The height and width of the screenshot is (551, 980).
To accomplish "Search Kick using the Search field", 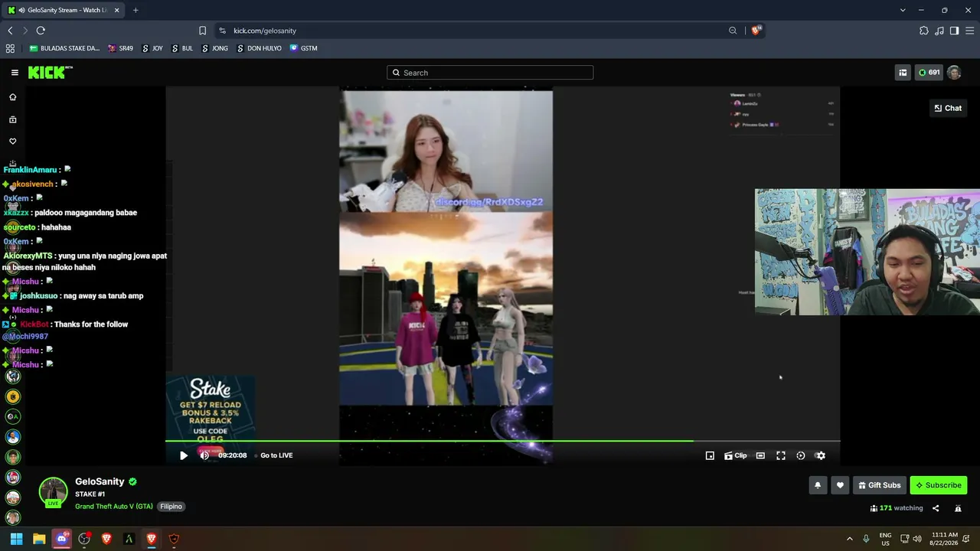I will (x=490, y=73).
